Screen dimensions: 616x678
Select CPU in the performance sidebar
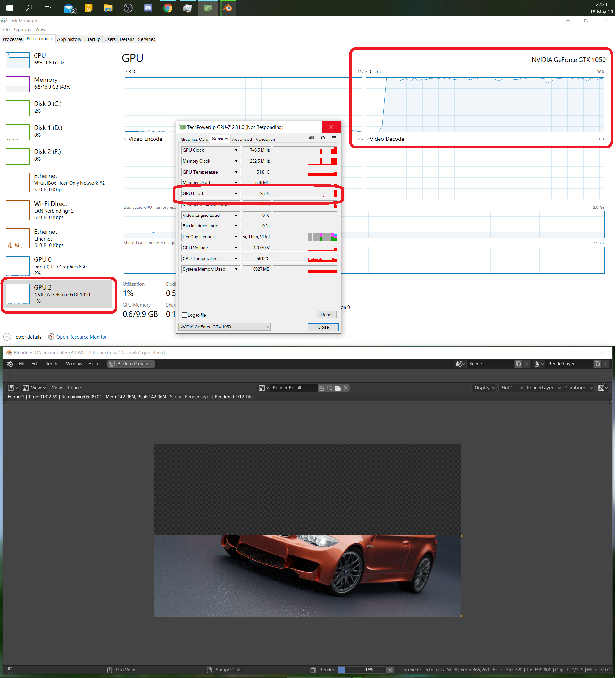point(57,60)
